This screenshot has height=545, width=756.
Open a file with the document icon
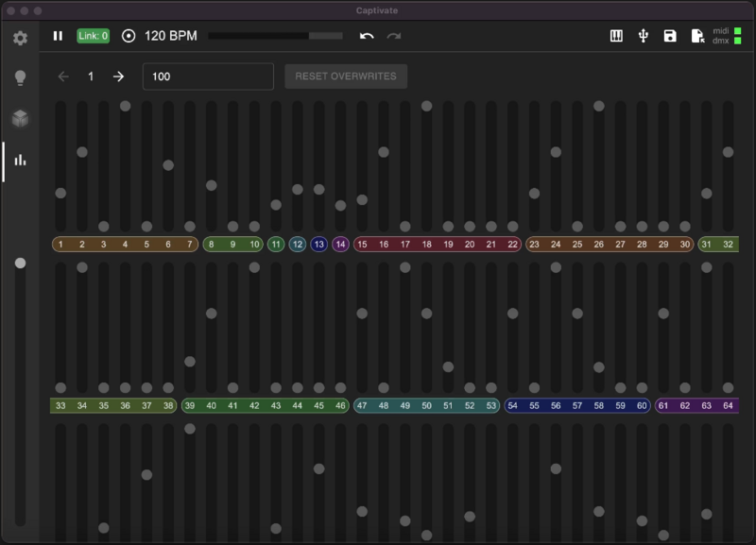click(x=697, y=36)
